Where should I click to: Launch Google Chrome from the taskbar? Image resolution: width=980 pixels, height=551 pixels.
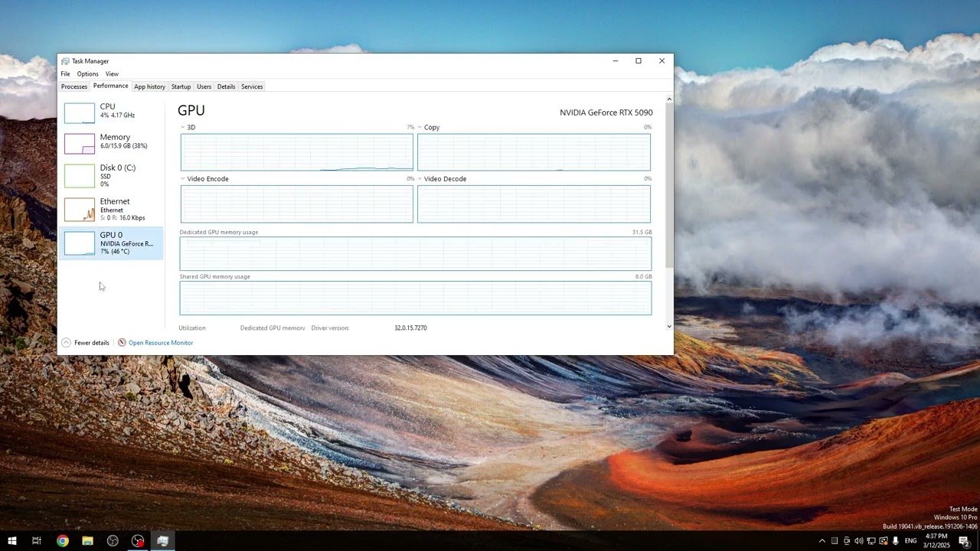pyautogui.click(x=63, y=541)
